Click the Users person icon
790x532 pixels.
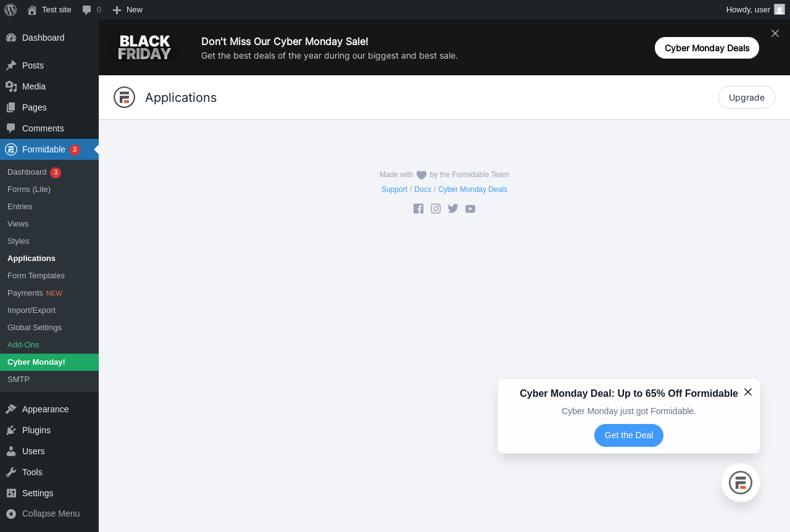(x=11, y=451)
